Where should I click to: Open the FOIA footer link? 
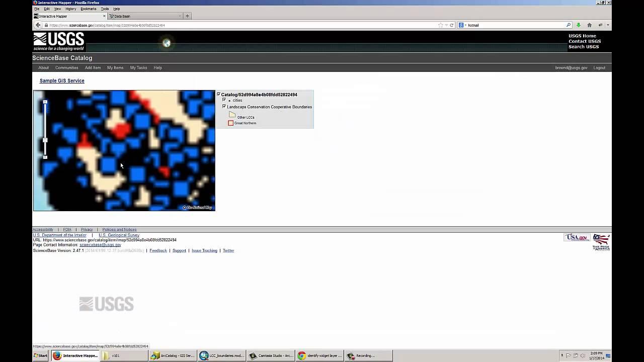[x=67, y=229]
